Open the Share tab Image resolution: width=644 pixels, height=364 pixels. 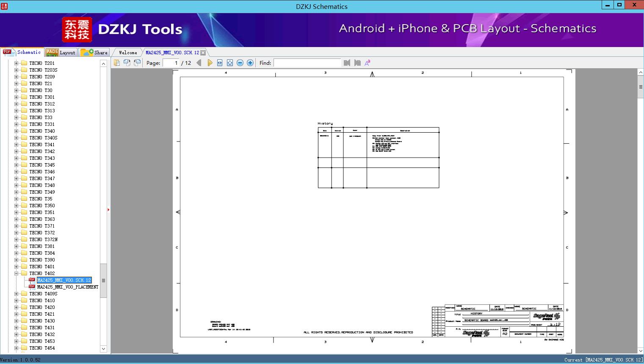[x=94, y=53]
